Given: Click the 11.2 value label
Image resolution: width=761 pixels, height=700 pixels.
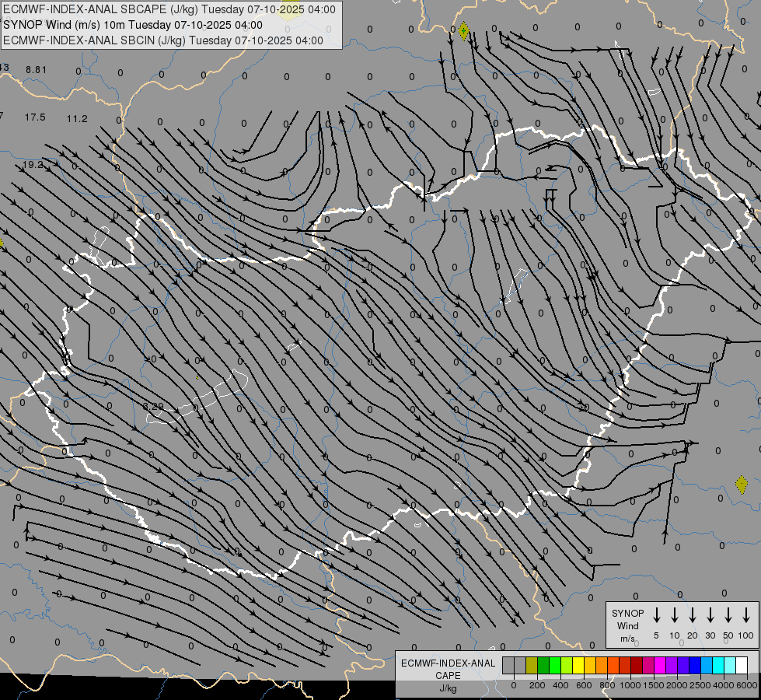Looking at the screenshot, I should tap(77, 119).
